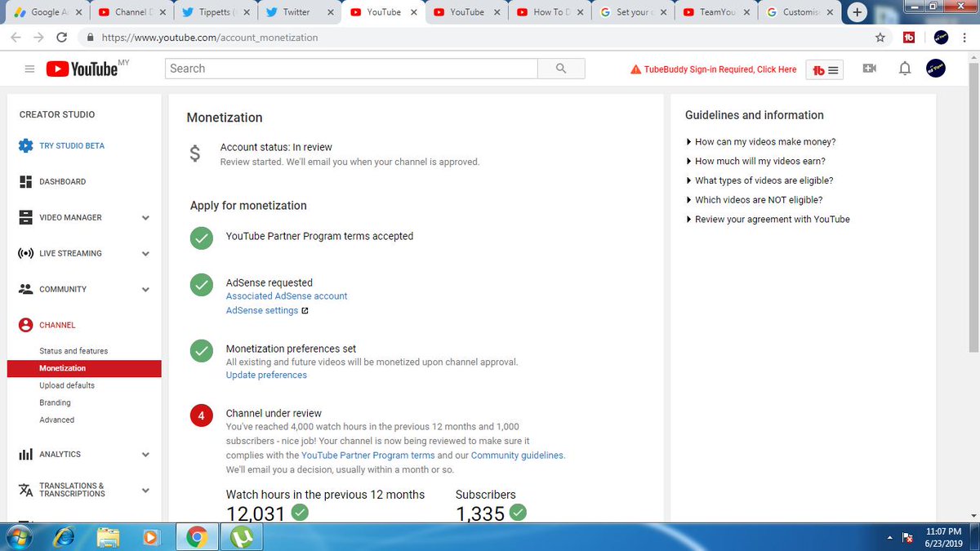Click the Translations & Transcriptions icon
The height and width of the screenshot is (551, 980).
coord(25,490)
